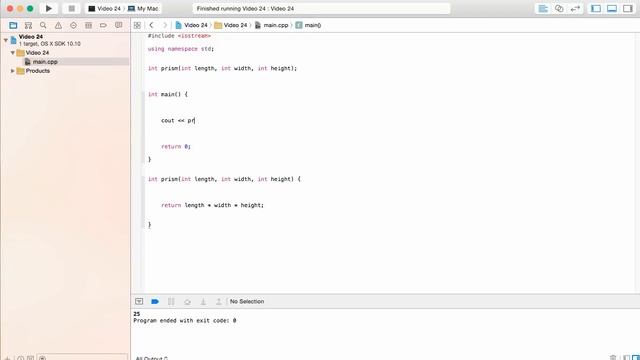Select Video 24 folder in jump bar

pyautogui.click(x=231, y=25)
